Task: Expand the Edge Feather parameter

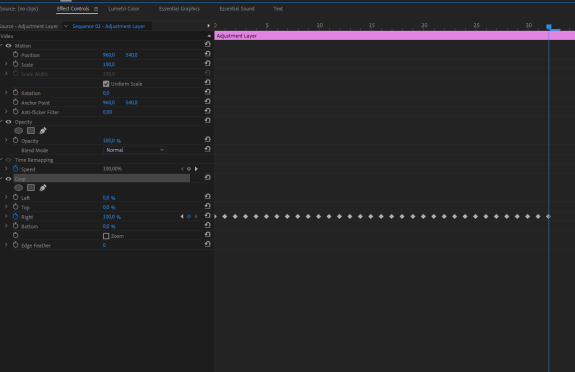Action: tap(6, 245)
